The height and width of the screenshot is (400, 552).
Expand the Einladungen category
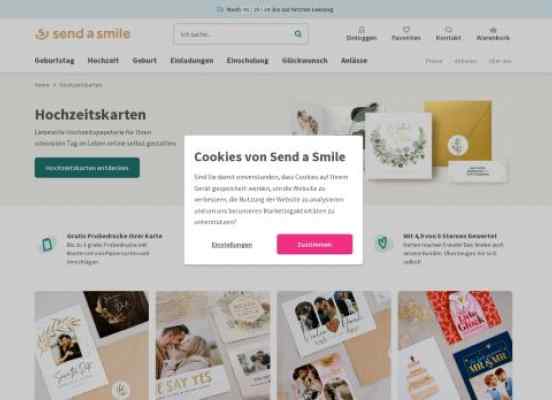tap(192, 61)
